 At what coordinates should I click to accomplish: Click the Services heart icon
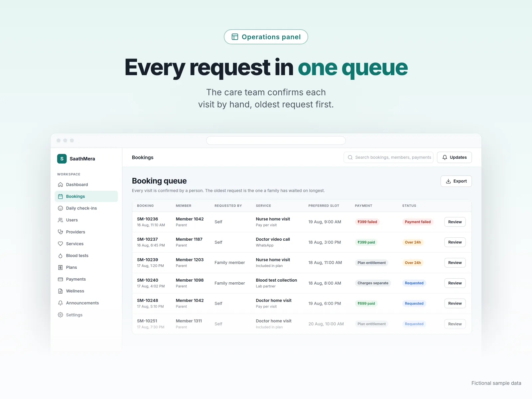point(60,244)
